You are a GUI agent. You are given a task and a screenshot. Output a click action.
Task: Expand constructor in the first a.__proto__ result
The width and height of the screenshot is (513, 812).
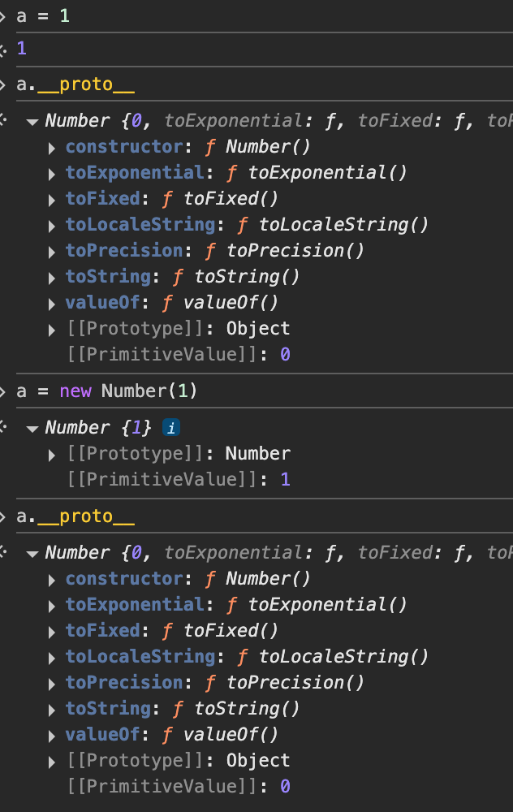pos(53,147)
